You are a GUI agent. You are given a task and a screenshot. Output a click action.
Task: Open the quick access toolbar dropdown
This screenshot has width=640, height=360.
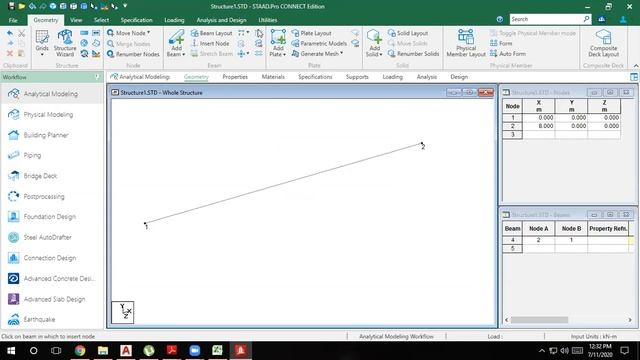[x=125, y=6]
